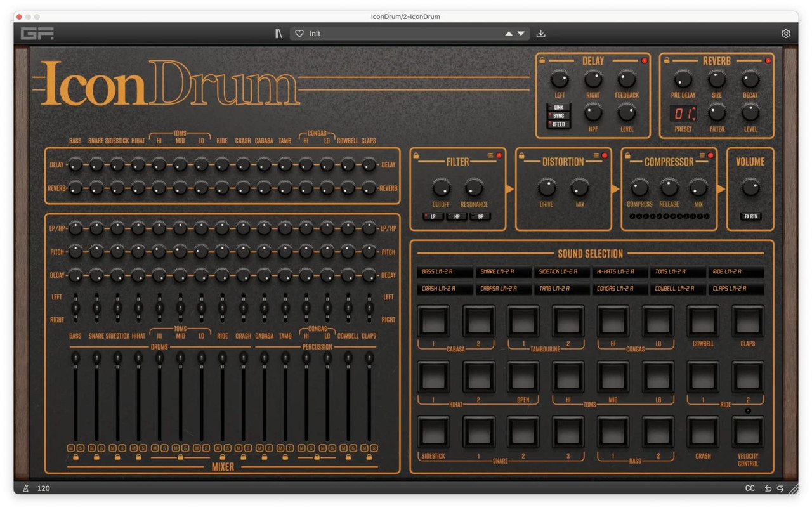812x510 pixels.
Task: Click the Bass channel volume fader
Action: [x=75, y=397]
